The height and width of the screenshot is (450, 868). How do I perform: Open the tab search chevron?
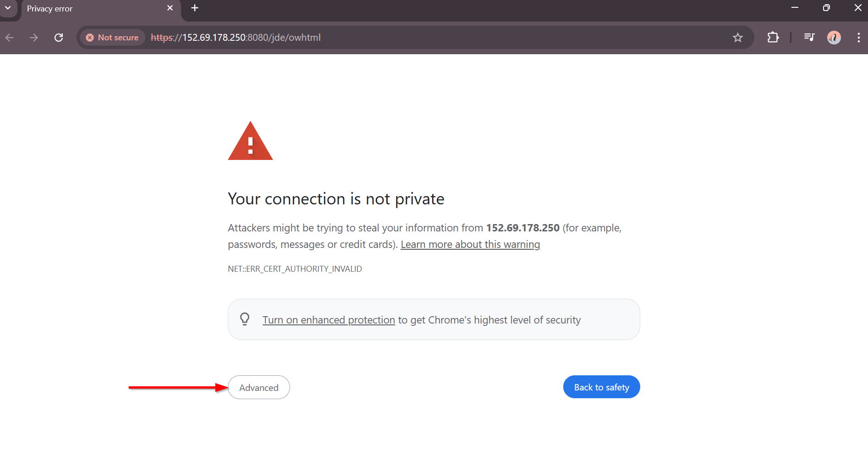point(7,8)
